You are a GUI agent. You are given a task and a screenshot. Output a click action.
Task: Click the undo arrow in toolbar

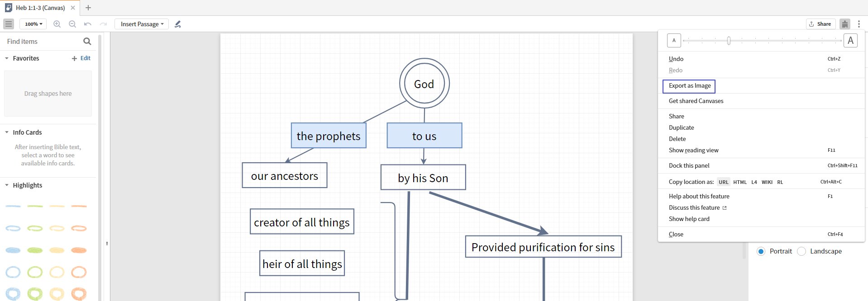pos(88,24)
